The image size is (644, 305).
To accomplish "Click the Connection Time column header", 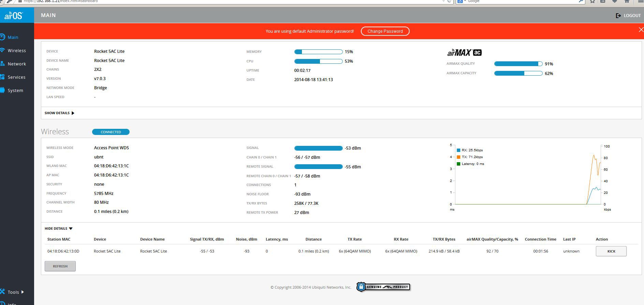I will (540, 239).
